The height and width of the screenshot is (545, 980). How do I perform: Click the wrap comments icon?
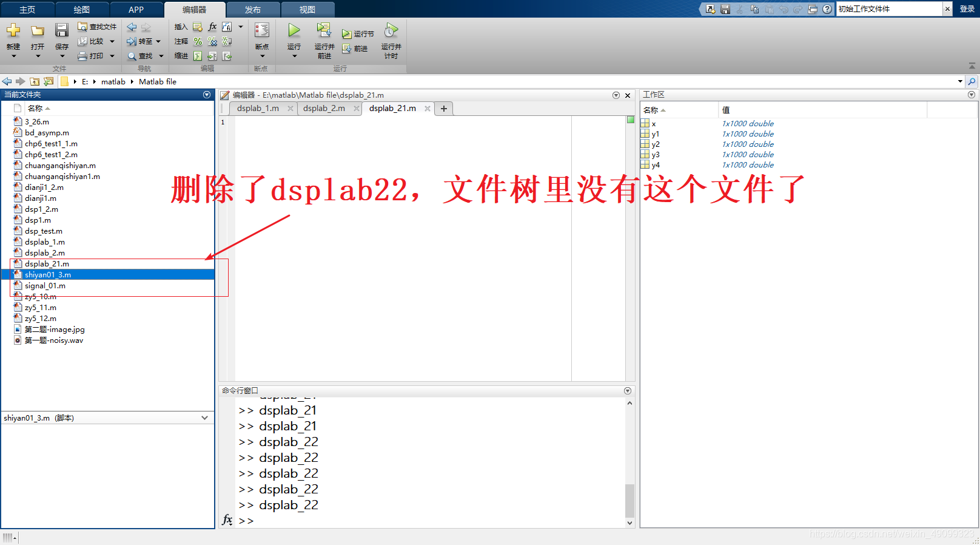(x=227, y=41)
